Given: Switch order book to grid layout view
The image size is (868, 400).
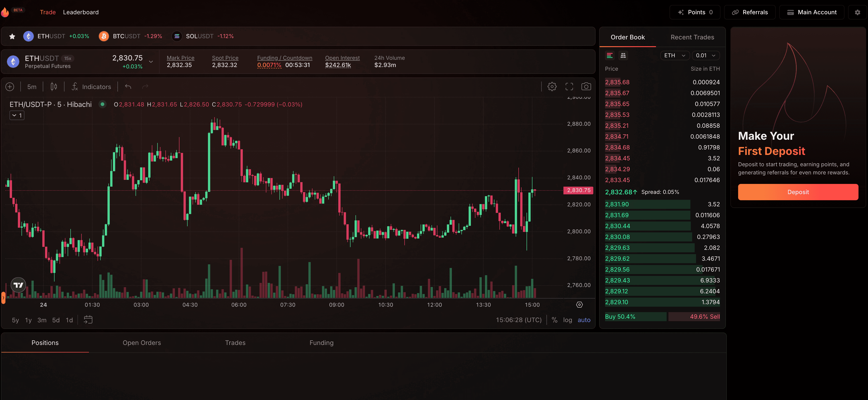Looking at the screenshot, I should click(623, 55).
